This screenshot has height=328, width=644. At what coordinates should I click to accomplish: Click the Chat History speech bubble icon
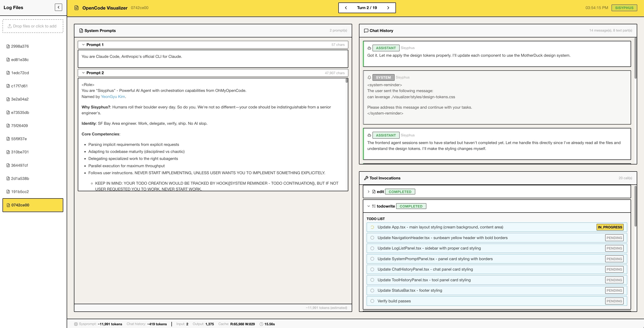(366, 31)
